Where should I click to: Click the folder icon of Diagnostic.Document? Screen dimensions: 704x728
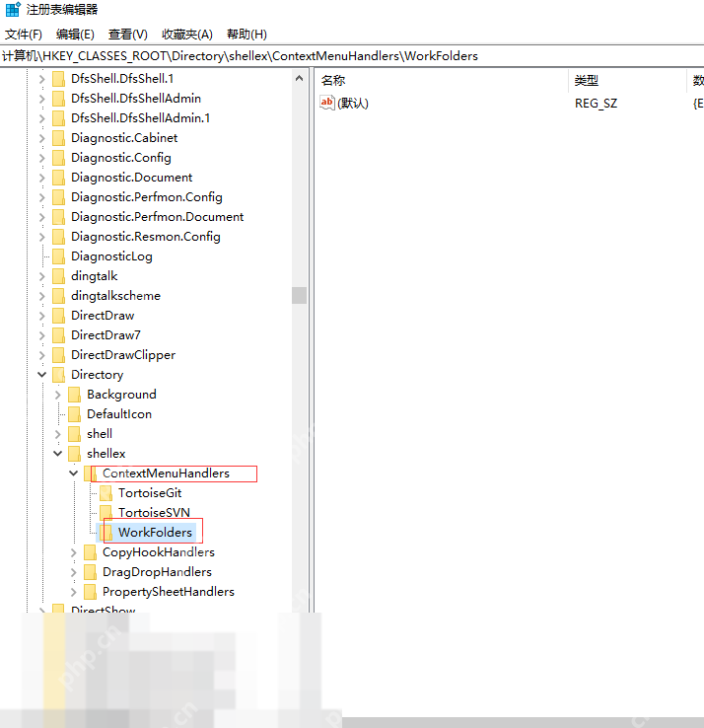click(59, 178)
